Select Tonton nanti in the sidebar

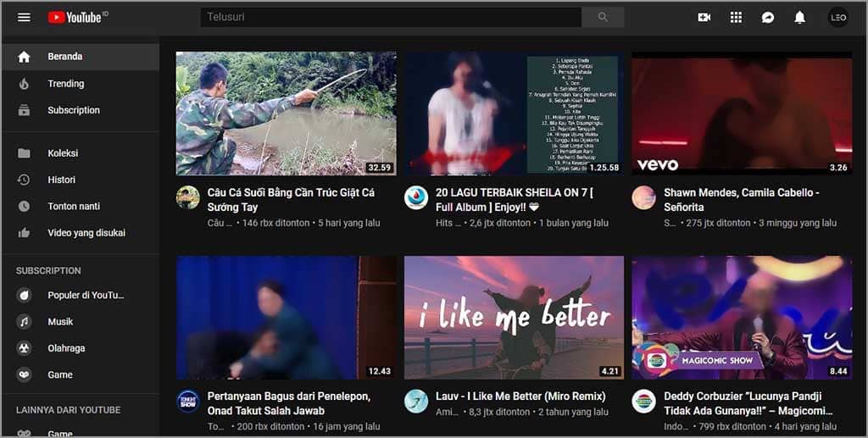tap(81, 206)
